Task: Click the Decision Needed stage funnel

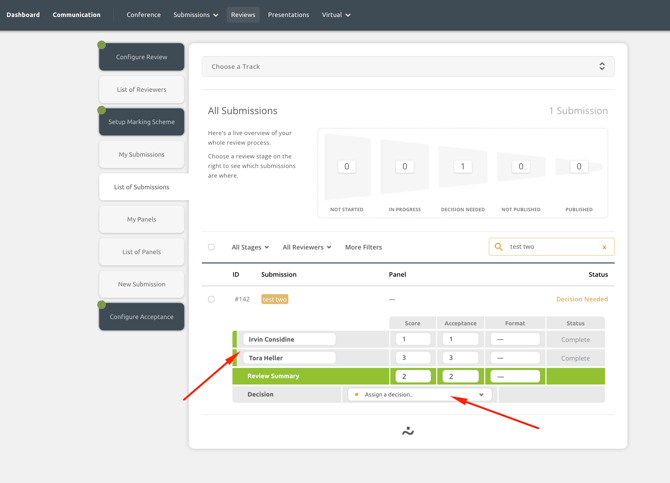Action: [x=462, y=167]
